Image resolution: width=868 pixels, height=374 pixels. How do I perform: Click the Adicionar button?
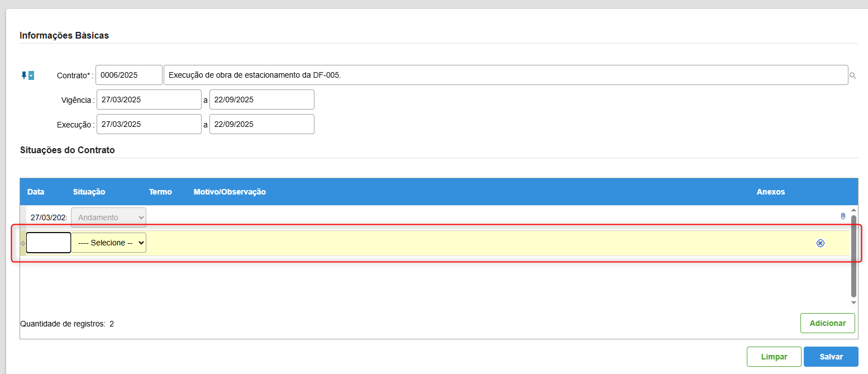828,323
